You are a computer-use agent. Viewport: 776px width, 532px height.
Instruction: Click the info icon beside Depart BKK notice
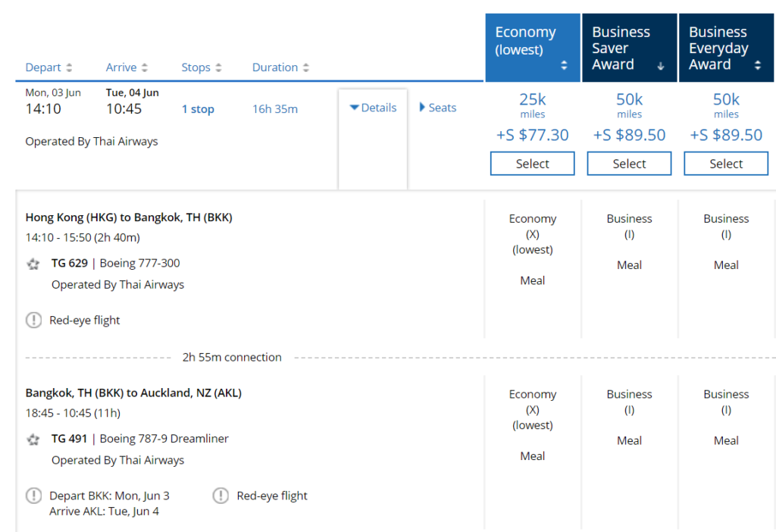click(33, 496)
